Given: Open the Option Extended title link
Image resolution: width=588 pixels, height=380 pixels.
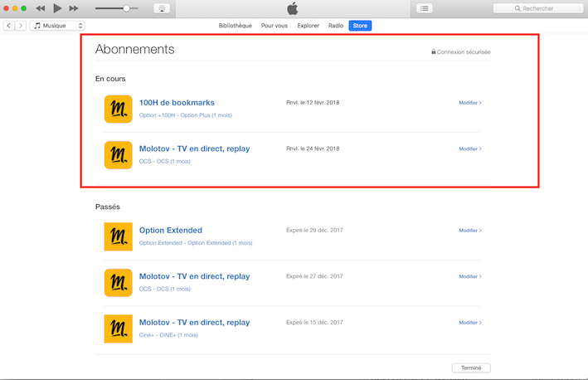Looking at the screenshot, I should tap(171, 231).
